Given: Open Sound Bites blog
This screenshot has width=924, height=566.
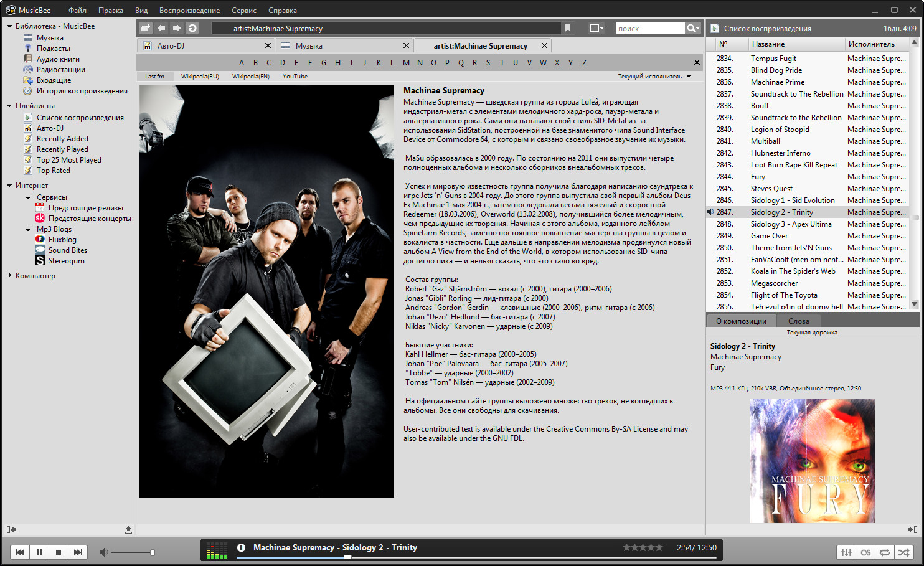Looking at the screenshot, I should [x=68, y=250].
